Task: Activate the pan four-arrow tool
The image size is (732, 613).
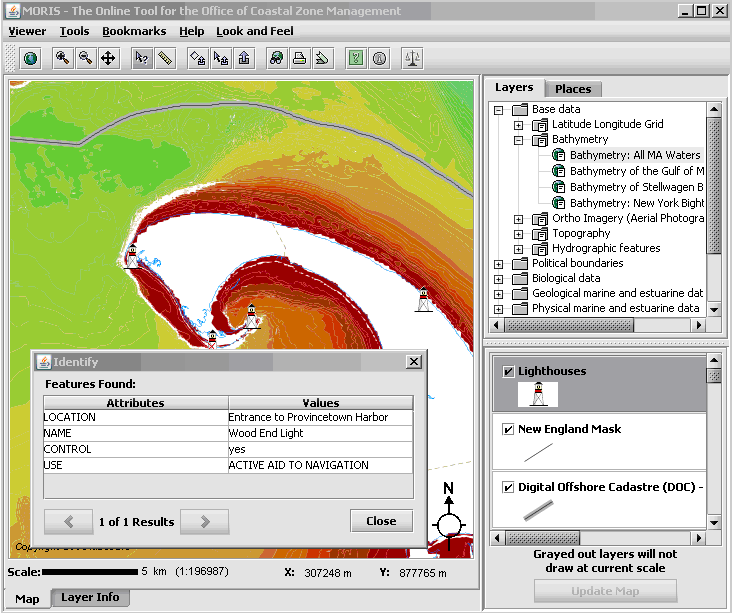Action: pos(108,58)
